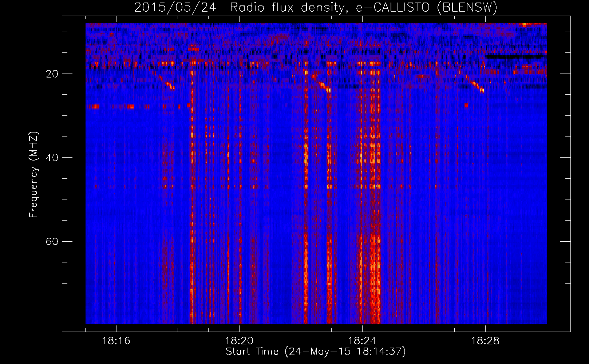This screenshot has width=589, height=364.
Task: Click the 'Frequency (MHZ)' axis label
Action: (33, 175)
